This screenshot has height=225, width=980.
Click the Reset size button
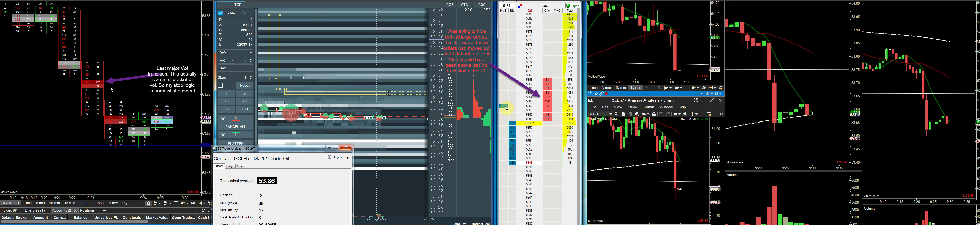click(245, 86)
